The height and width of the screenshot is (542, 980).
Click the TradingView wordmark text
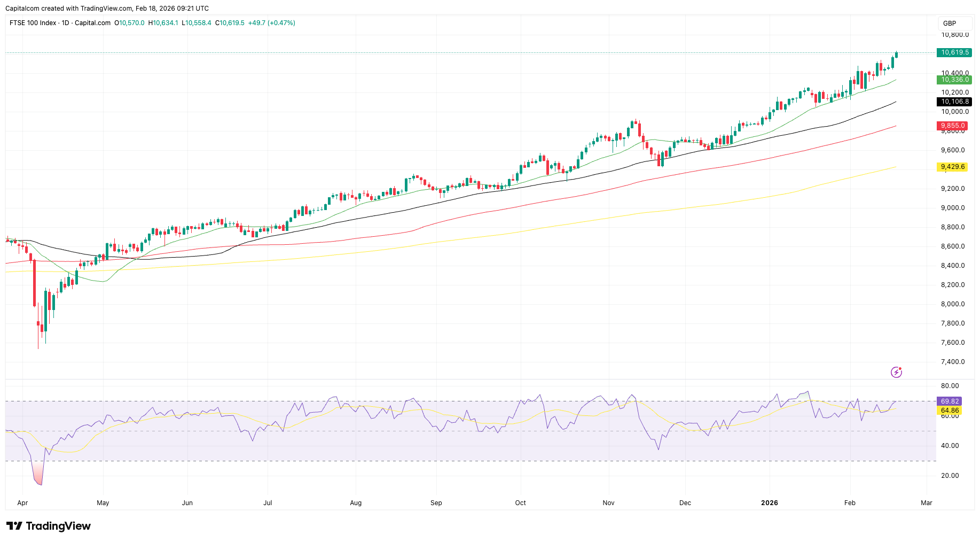(x=58, y=526)
